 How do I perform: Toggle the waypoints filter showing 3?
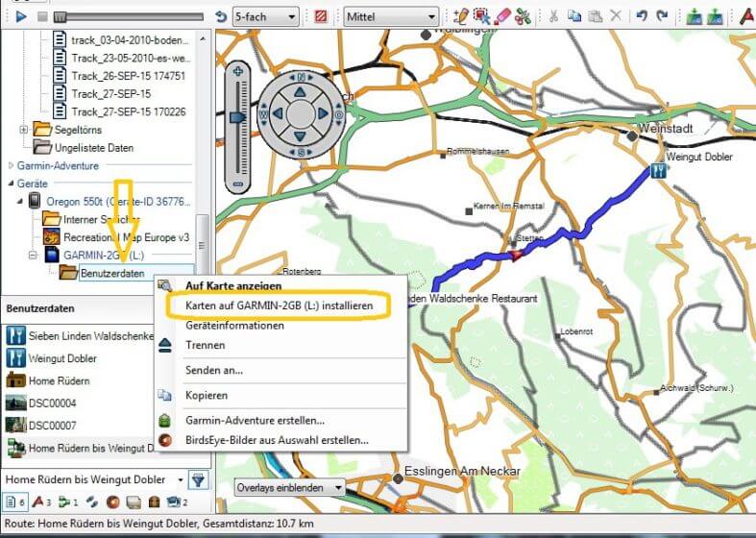42,501
